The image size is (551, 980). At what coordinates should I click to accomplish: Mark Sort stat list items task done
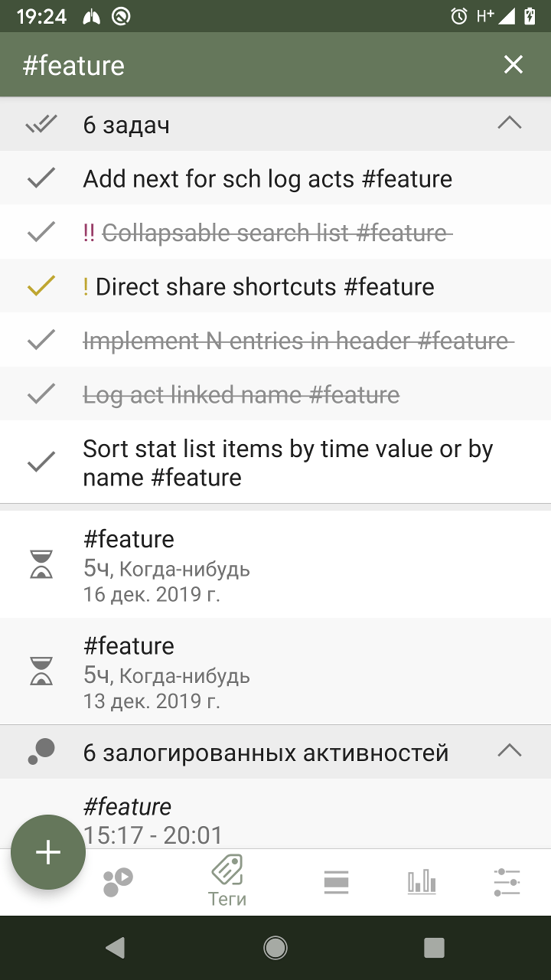(x=41, y=462)
